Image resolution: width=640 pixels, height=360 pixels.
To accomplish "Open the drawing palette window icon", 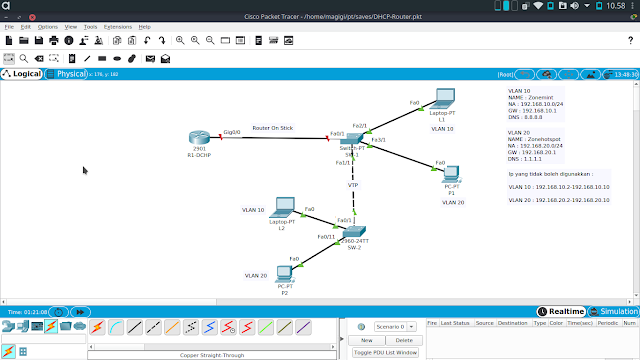I will coord(225,40).
